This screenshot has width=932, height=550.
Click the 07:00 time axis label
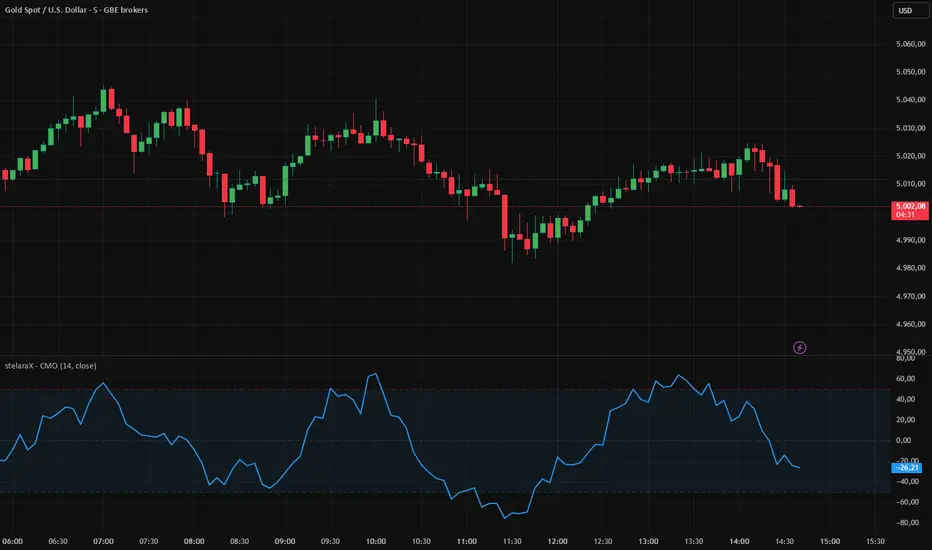[x=103, y=541]
